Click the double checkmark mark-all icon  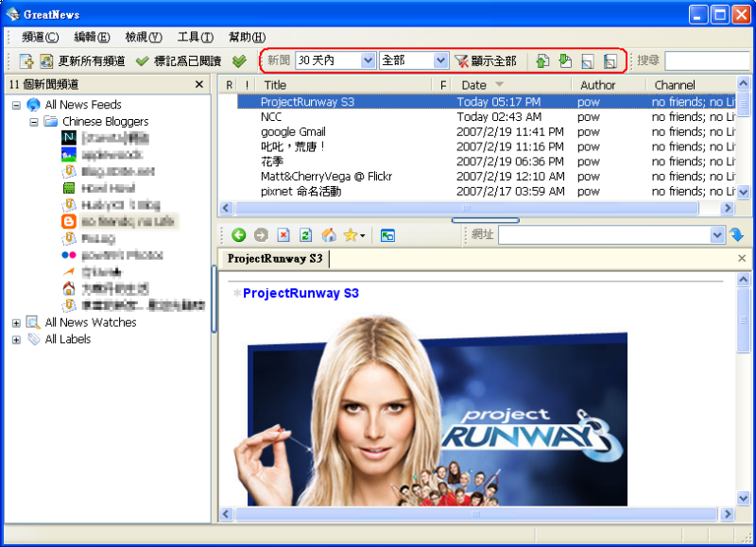point(239,60)
